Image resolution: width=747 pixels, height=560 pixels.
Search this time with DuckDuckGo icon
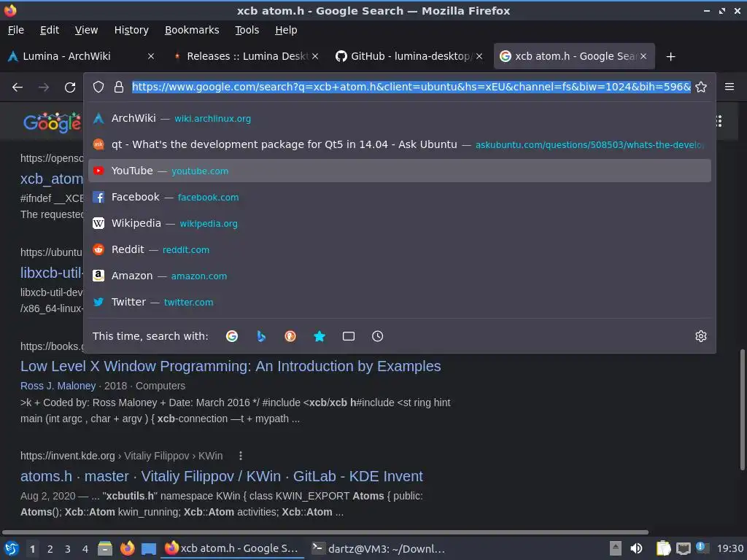290,336
